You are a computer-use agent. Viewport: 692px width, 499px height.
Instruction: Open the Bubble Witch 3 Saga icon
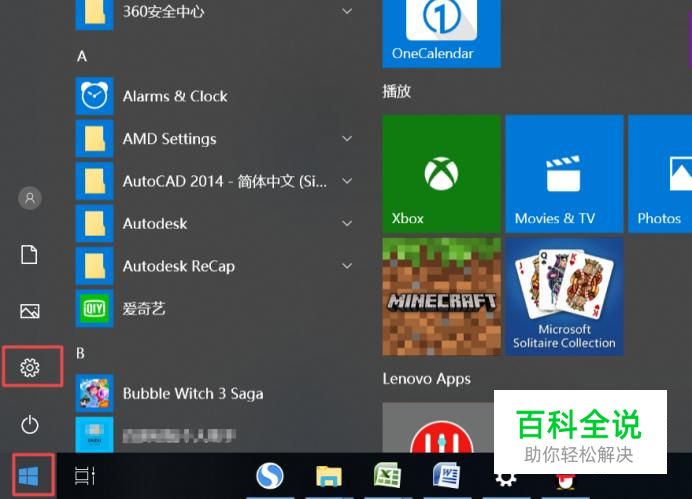click(x=94, y=393)
